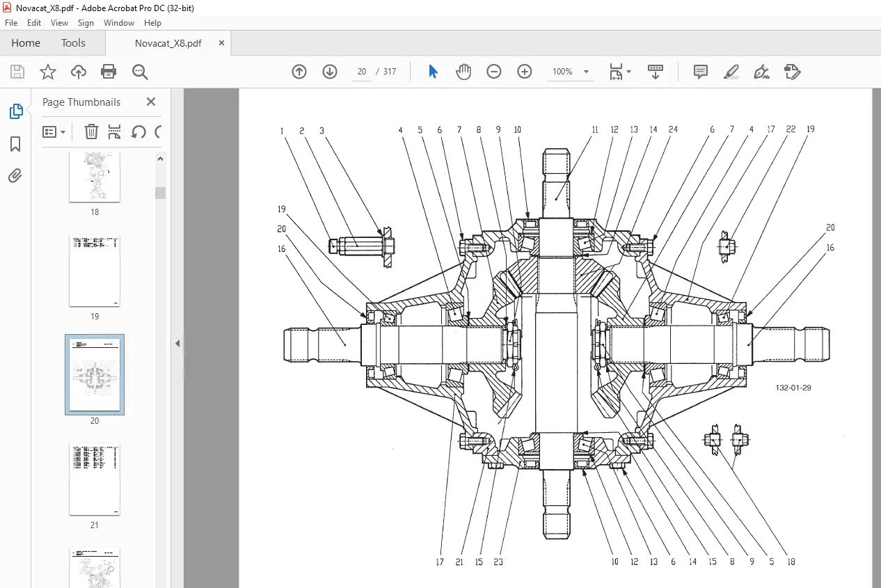This screenshot has width=881, height=588.
Task: Open the Attachments paperclip panel
Action: coord(15,175)
